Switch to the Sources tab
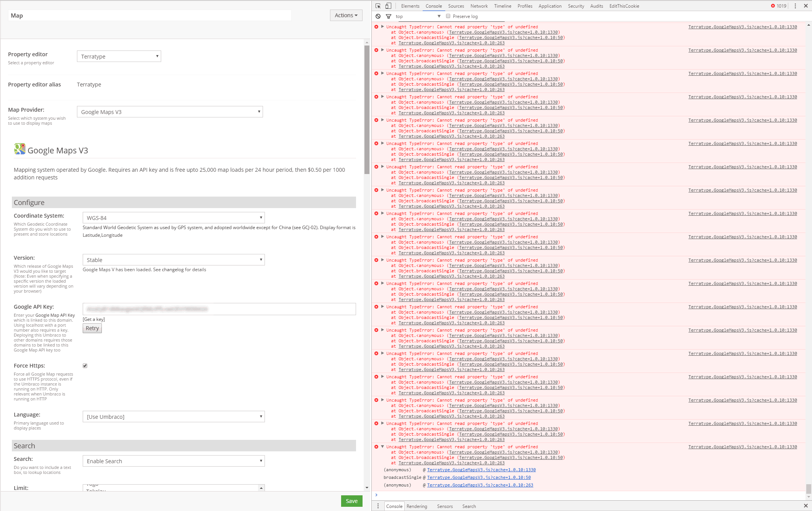Image resolution: width=812 pixels, height=511 pixels. point(456,6)
